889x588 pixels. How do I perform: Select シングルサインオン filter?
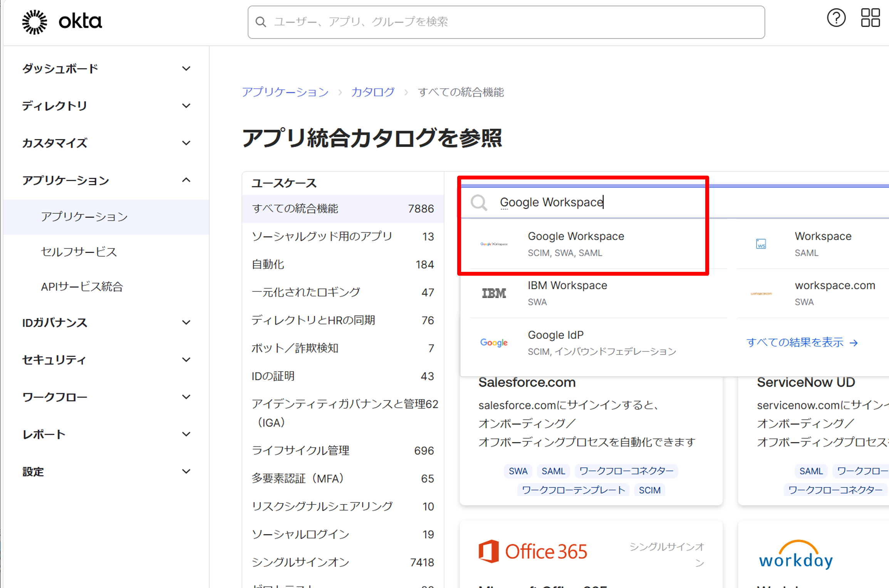click(343, 563)
